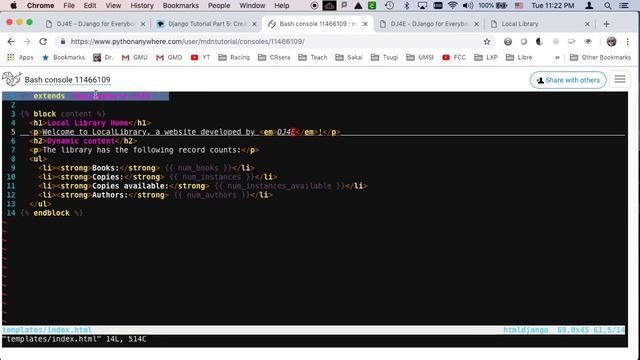
Task: Click the eye extension icon in toolbar
Action: pos(588,42)
